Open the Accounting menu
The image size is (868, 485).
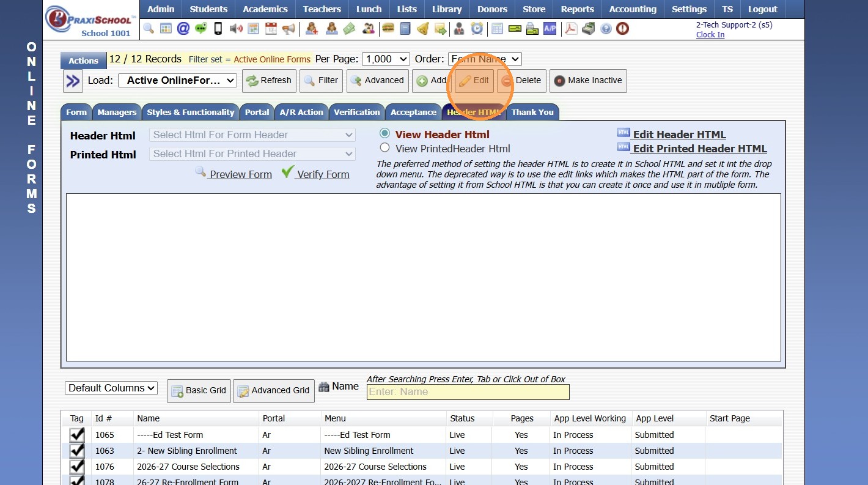[633, 9]
